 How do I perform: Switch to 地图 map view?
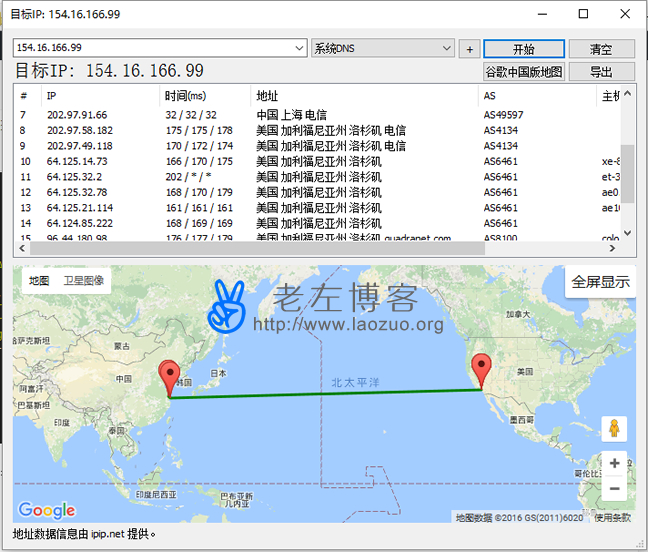39,281
